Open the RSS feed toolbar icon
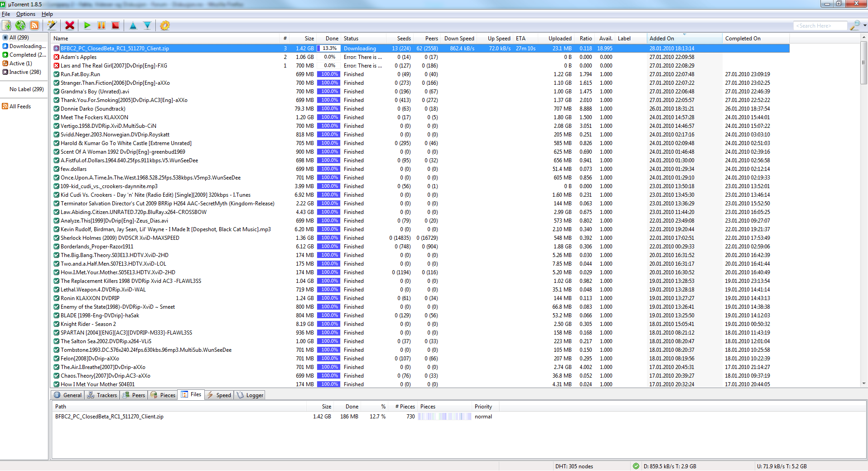 click(x=34, y=25)
